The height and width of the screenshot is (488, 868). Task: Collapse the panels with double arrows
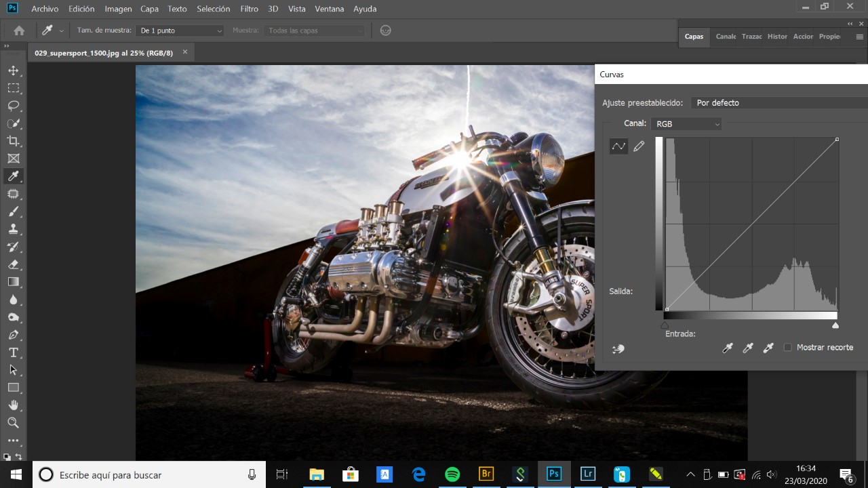(850, 22)
